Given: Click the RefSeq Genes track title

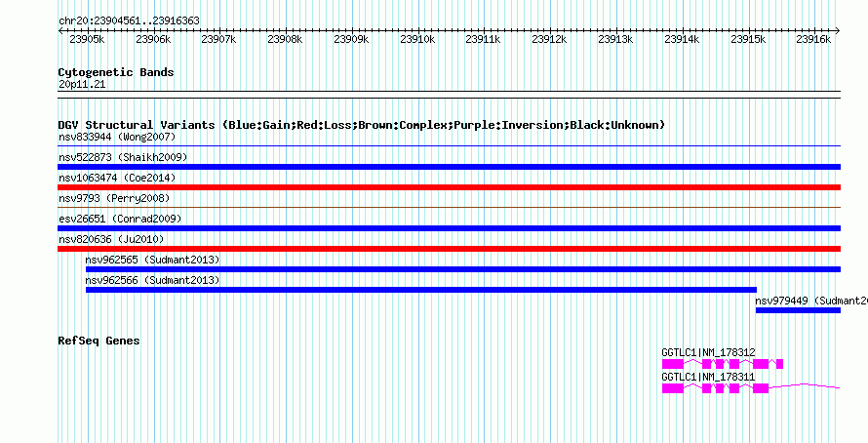Looking at the screenshot, I should click(99, 341).
